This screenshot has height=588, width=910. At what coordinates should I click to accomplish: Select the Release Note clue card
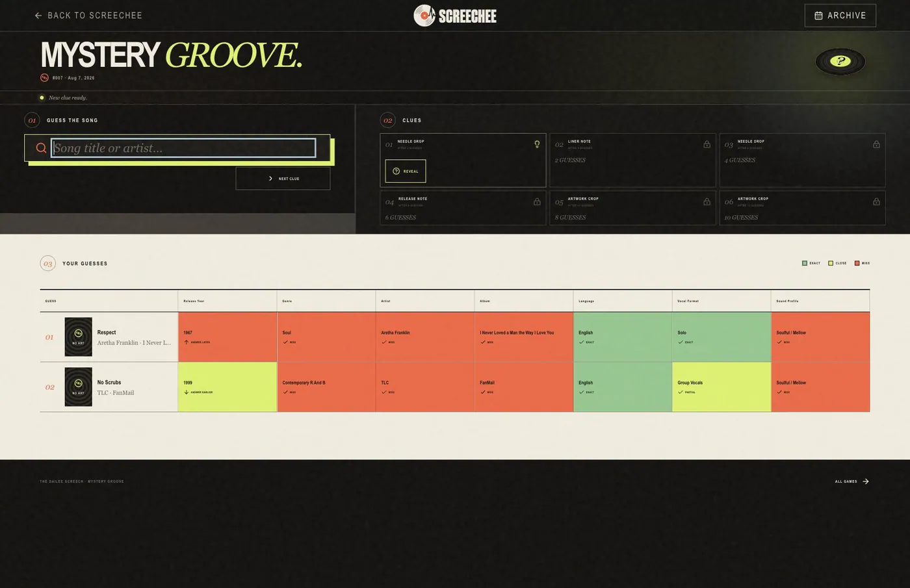click(463, 208)
